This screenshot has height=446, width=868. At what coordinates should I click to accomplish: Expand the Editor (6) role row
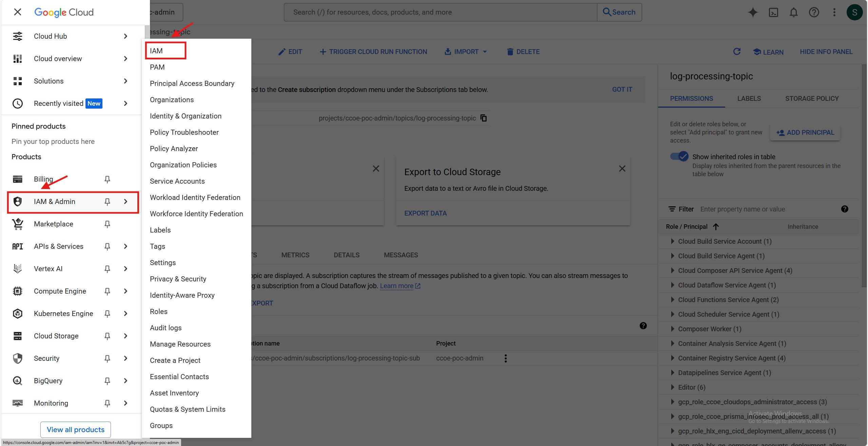(x=672, y=387)
